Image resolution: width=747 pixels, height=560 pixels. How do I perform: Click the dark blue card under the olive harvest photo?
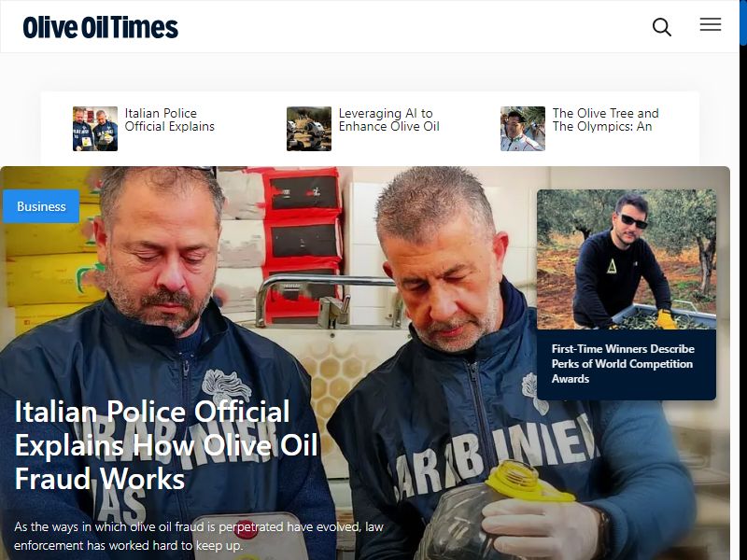627,365
